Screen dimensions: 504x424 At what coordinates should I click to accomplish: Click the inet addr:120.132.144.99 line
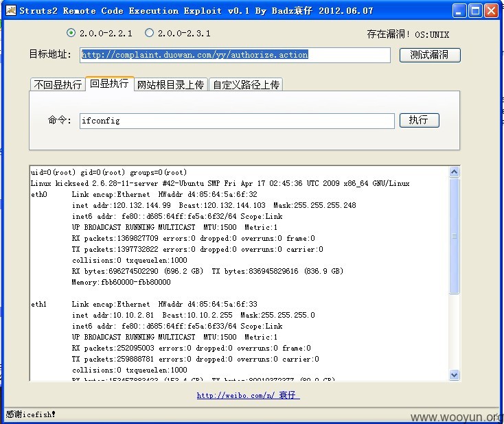coord(214,205)
